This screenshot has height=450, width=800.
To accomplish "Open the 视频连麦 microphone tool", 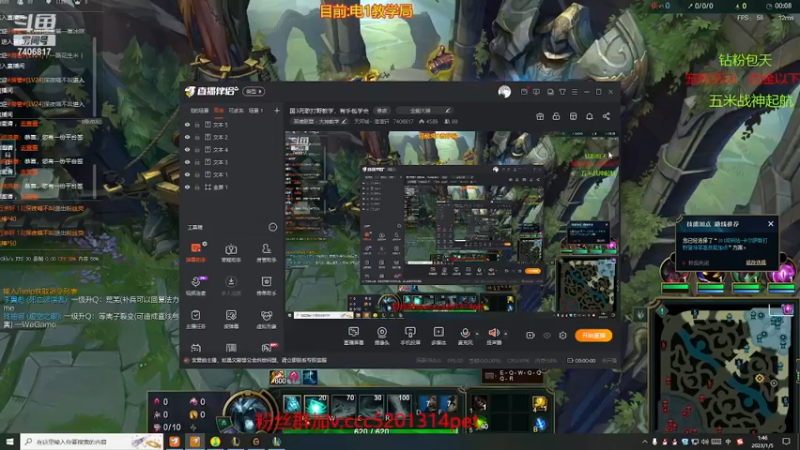I will 196,286.
